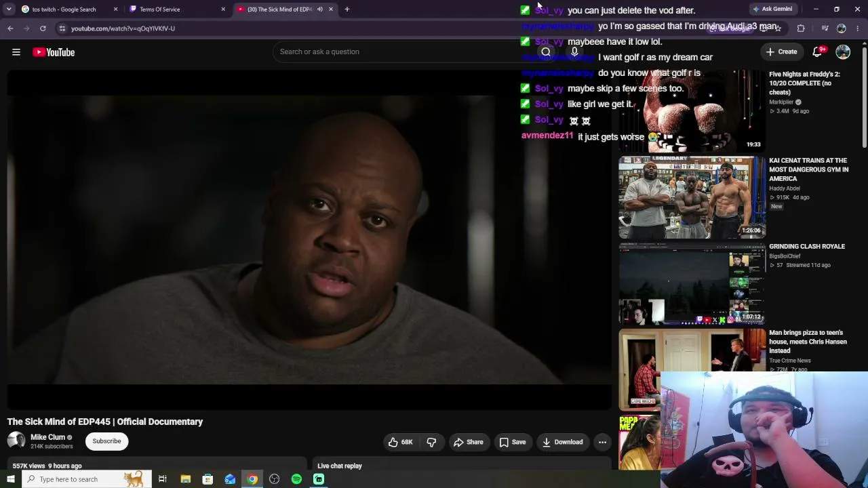Open the YouTube guide hamburger menu

tap(16, 52)
